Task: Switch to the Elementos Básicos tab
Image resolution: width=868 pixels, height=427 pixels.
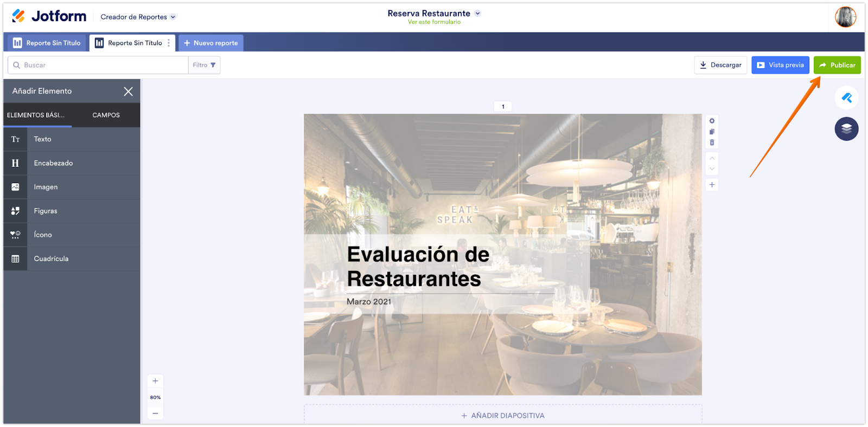Action: (37, 115)
